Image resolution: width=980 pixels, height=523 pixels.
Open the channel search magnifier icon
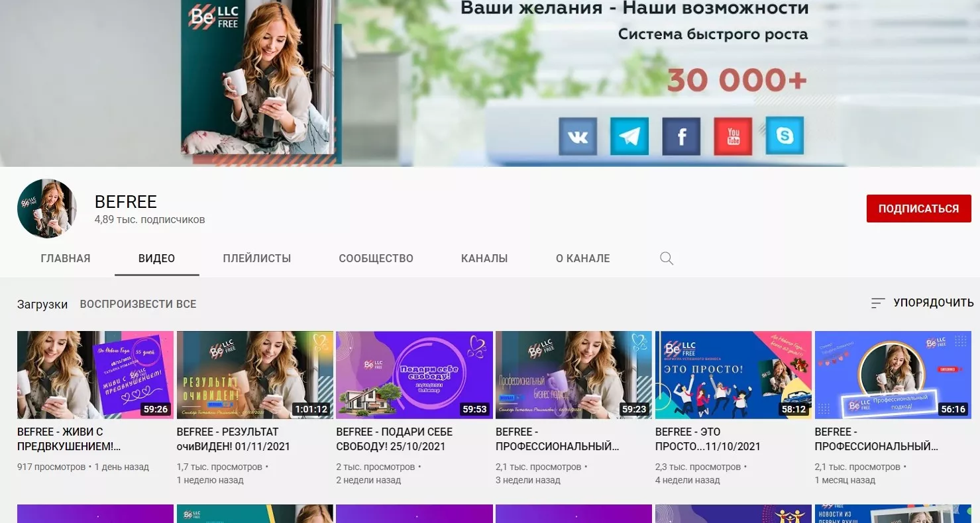click(x=667, y=258)
